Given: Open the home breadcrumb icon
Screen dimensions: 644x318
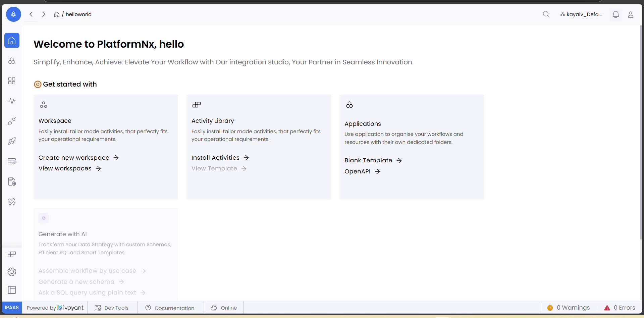Looking at the screenshot, I should pyautogui.click(x=57, y=14).
